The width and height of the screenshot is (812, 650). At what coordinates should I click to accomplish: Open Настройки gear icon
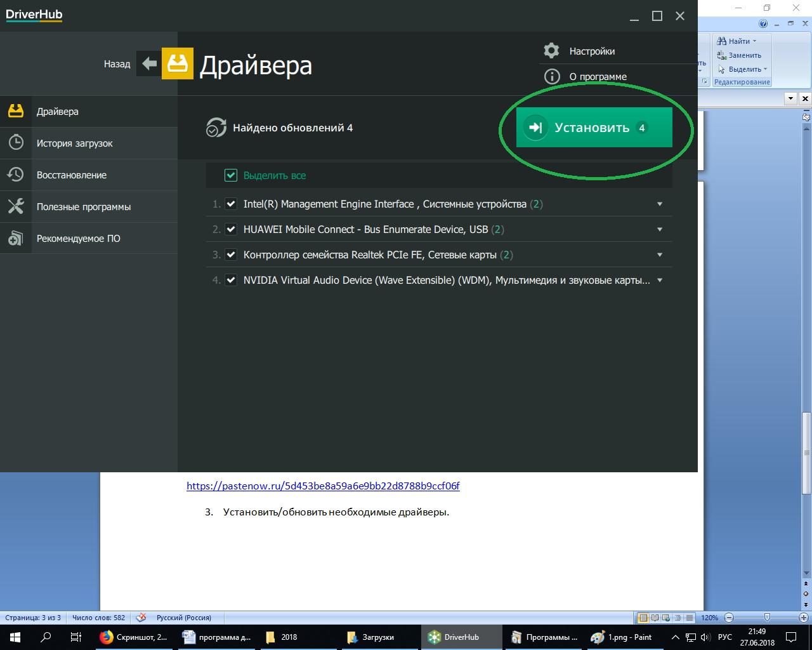pos(552,51)
